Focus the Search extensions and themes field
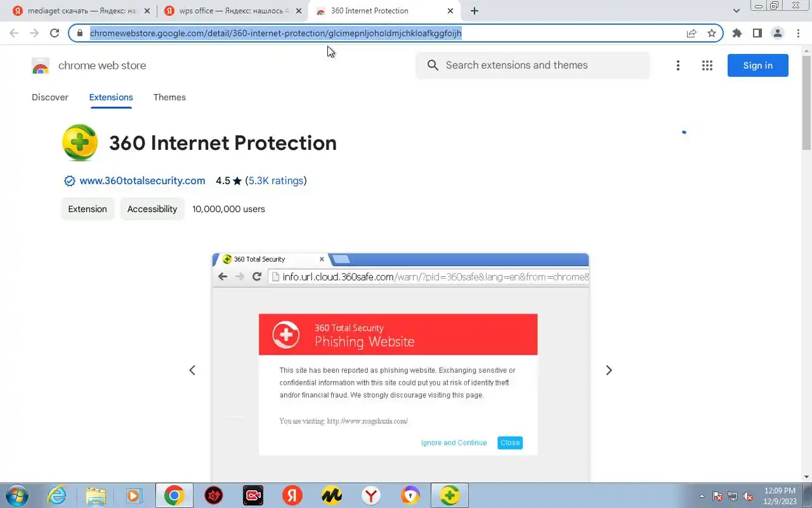Image resolution: width=812 pixels, height=508 pixels. (533, 65)
